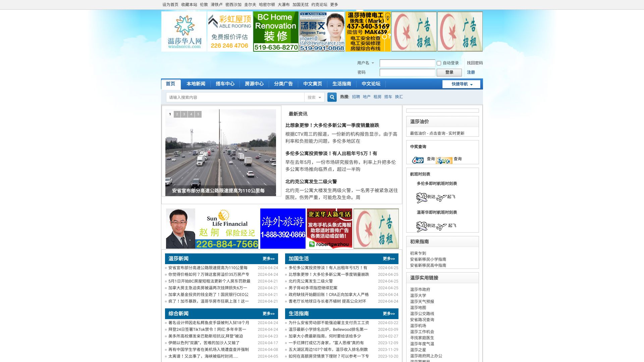
Task: Open the 快捷导航 quick navigation dropdown
Action: pos(461,84)
